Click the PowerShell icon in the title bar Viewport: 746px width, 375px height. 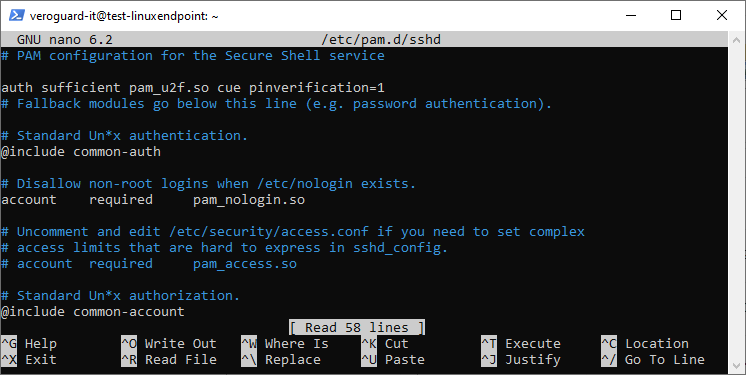tap(17, 16)
